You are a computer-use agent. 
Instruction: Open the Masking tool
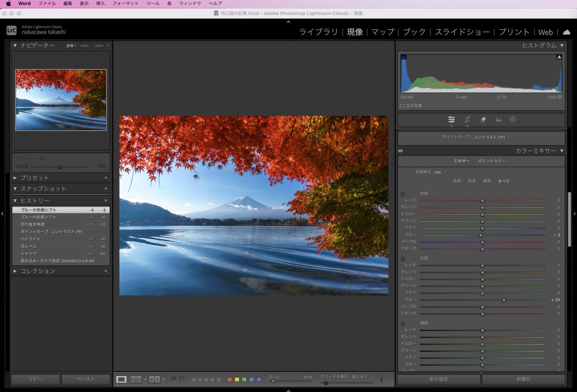point(512,119)
